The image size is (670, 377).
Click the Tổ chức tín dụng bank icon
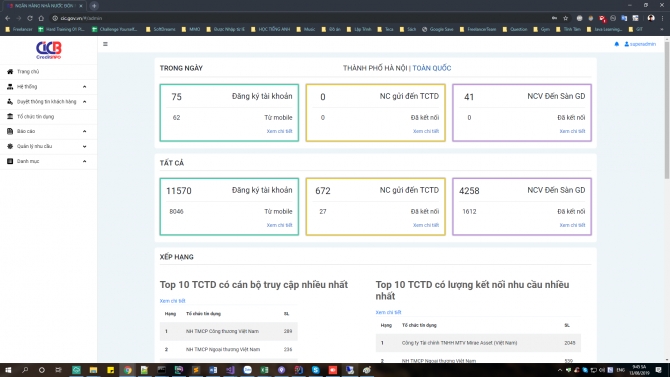tap(10, 116)
